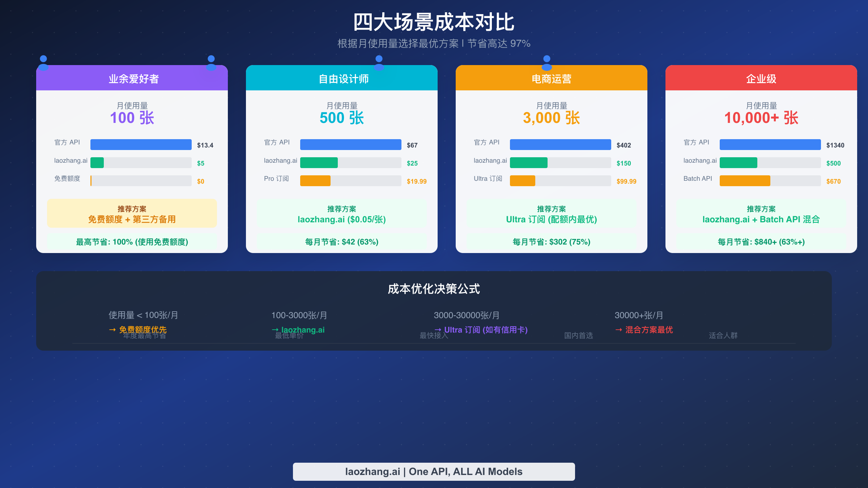868x488 pixels.
Task: Click the 电商运营 orange header banner
Action: [x=551, y=78]
